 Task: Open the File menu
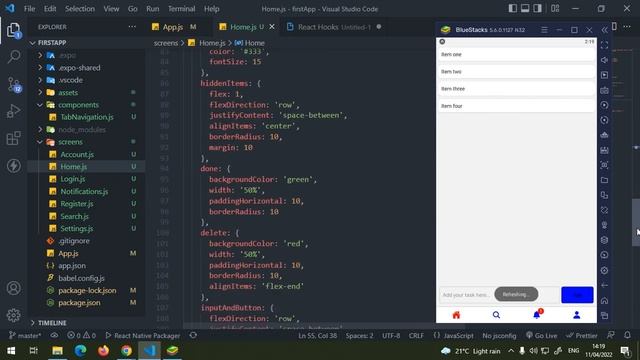(x=29, y=9)
